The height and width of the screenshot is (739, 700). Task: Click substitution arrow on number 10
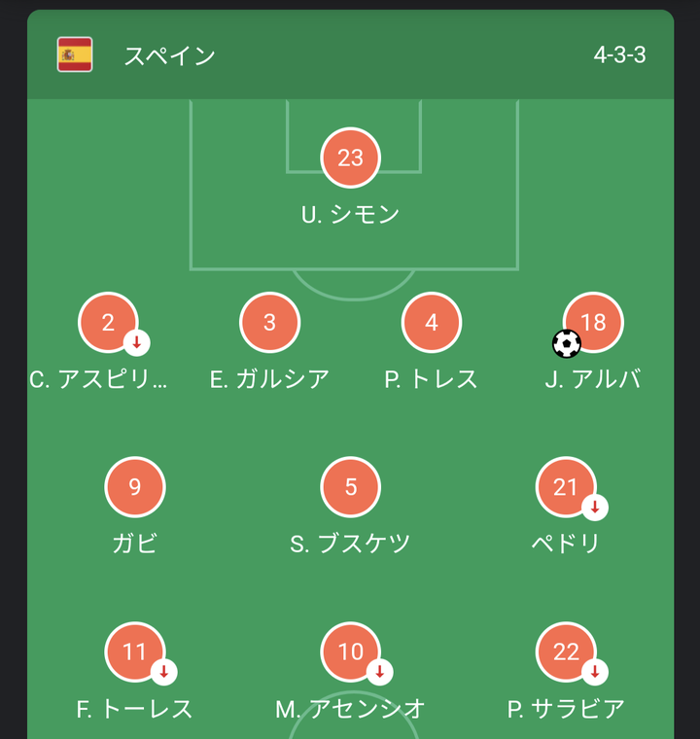click(379, 672)
